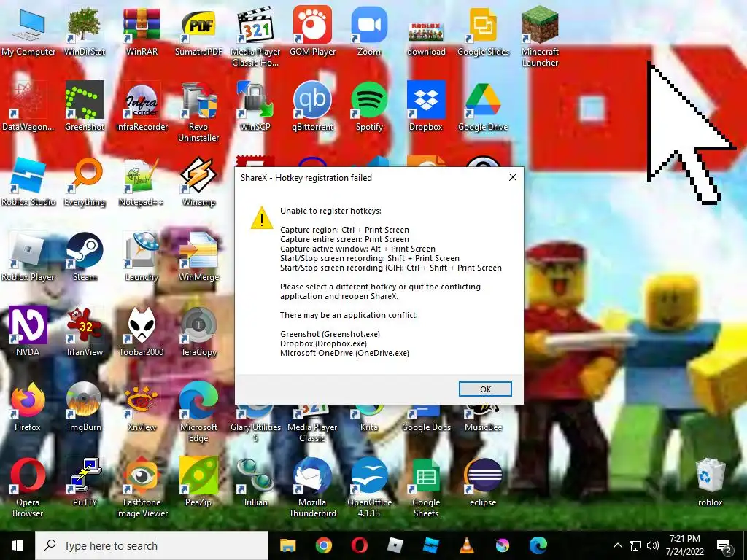Select the PuTTY desktop shortcut

[x=85, y=482]
